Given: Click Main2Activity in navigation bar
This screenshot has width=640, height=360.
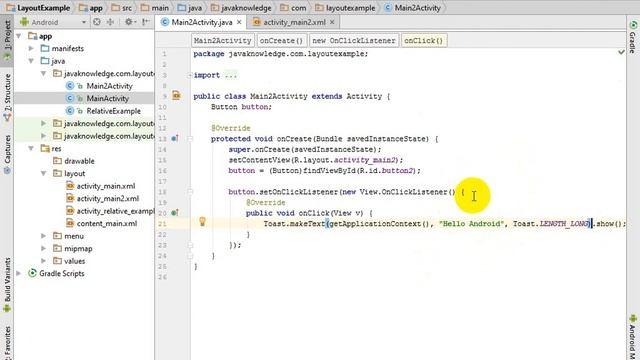Looking at the screenshot, I should click(x=412, y=8).
